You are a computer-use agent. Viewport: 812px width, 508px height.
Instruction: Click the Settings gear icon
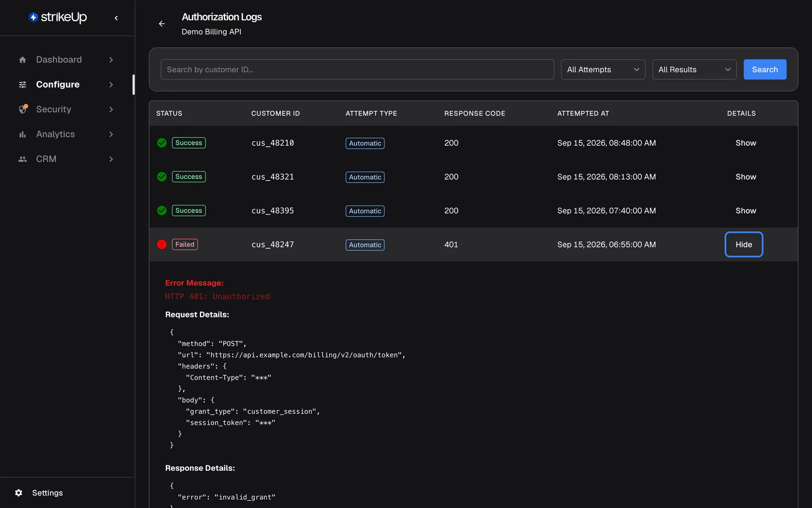click(x=18, y=493)
